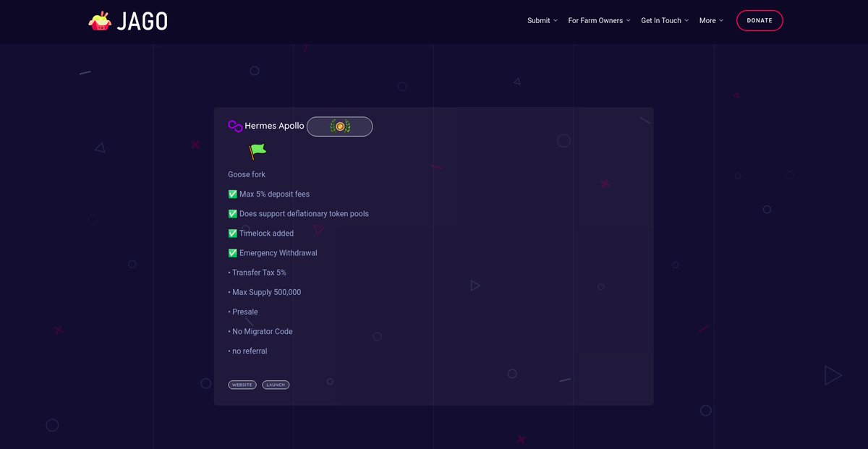Click the 'Transfer Tax 5%' line
The height and width of the screenshot is (449, 868).
[257, 273]
